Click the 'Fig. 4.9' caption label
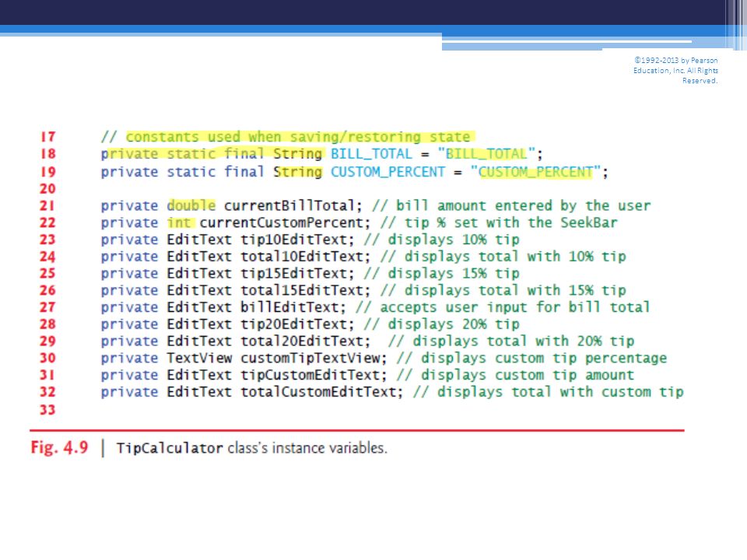 60,448
